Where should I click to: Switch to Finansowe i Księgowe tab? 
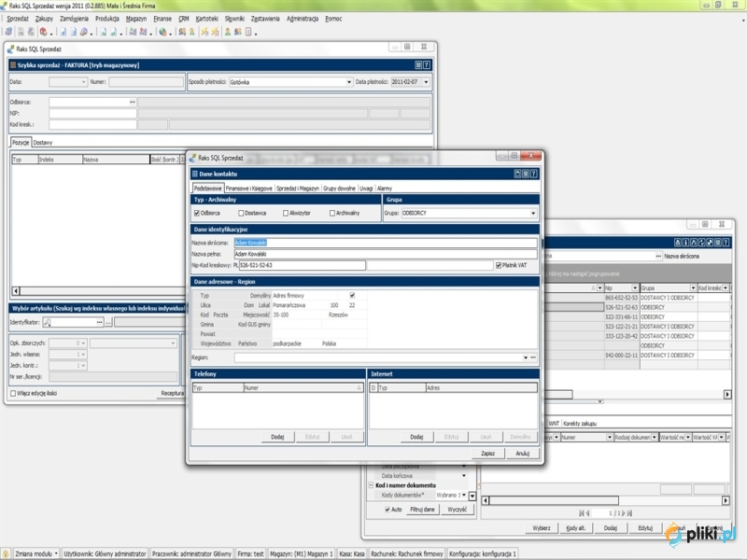(249, 189)
